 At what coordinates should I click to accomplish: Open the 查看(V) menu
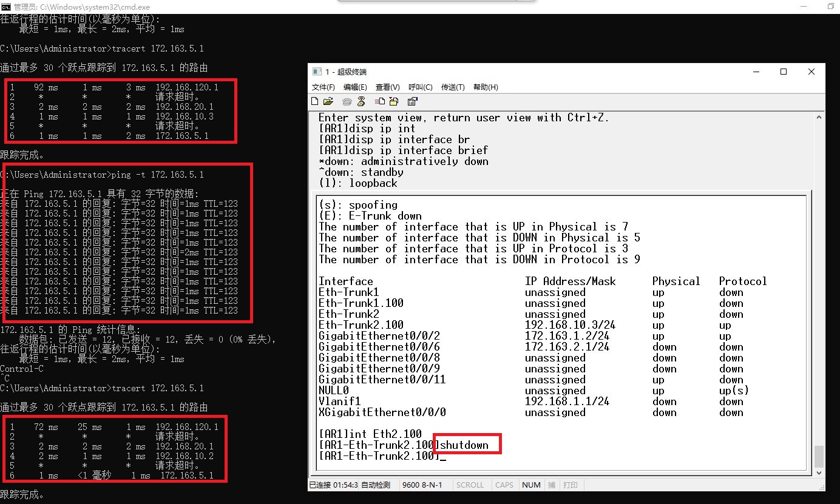(387, 87)
